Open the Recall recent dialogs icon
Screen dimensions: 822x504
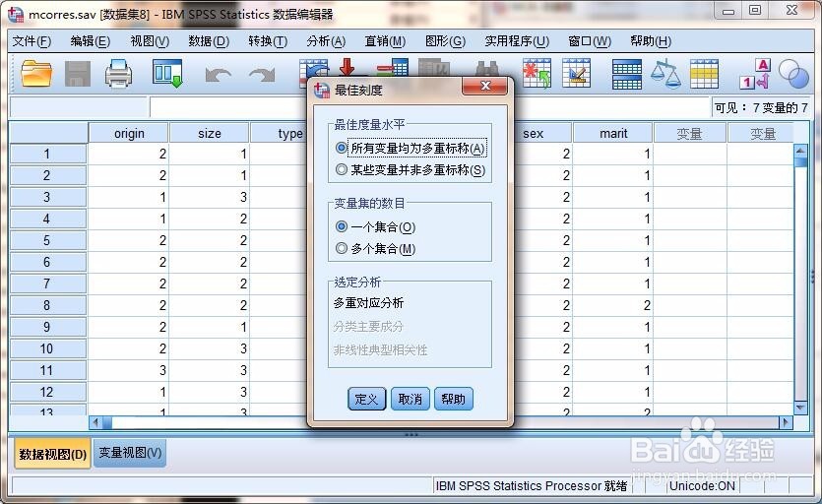(x=167, y=73)
